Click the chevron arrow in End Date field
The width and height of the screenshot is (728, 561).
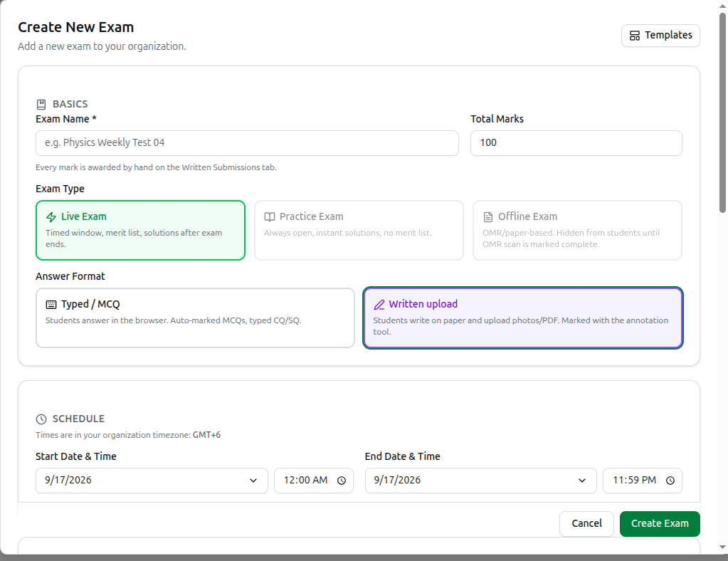point(582,481)
